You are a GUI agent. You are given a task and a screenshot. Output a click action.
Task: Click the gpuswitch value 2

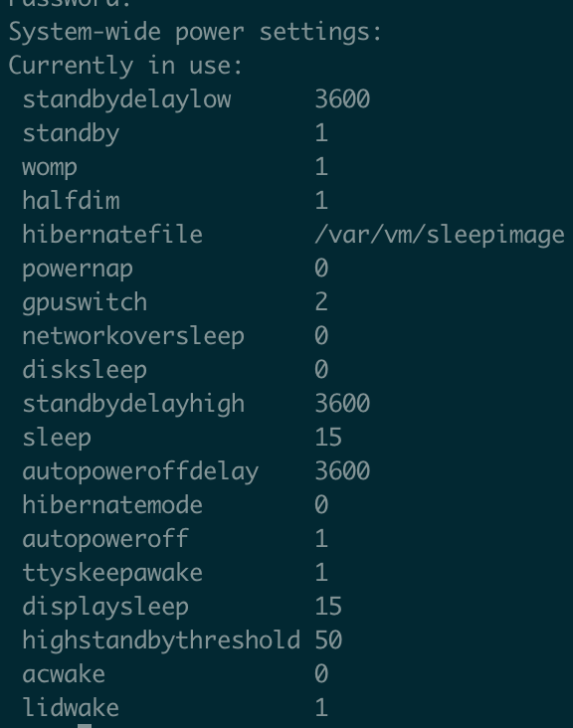(x=321, y=302)
